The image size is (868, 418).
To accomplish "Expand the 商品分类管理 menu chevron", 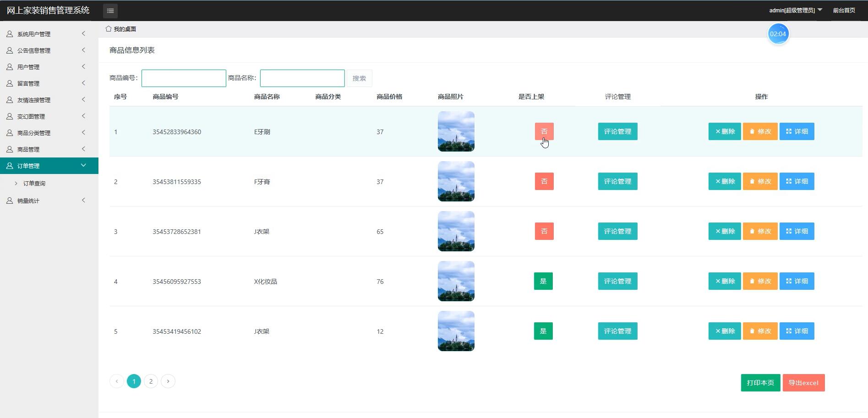I will 83,132.
